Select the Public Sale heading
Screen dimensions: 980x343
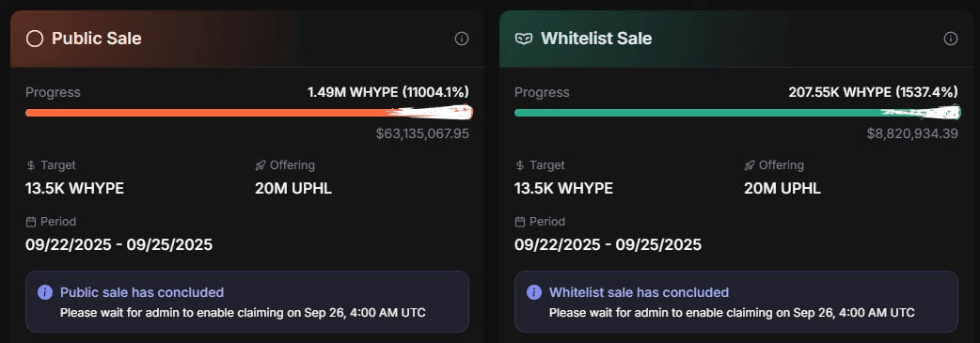96,39
